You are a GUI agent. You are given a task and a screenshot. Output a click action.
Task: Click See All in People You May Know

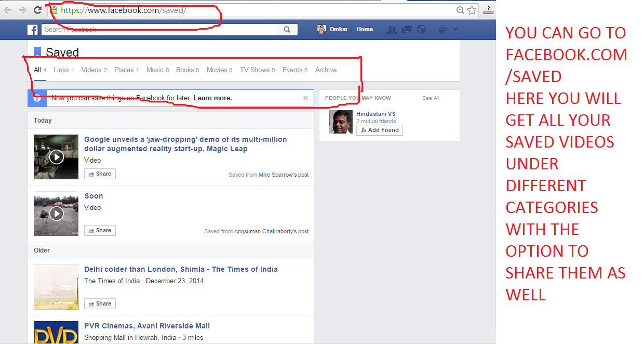(431, 98)
